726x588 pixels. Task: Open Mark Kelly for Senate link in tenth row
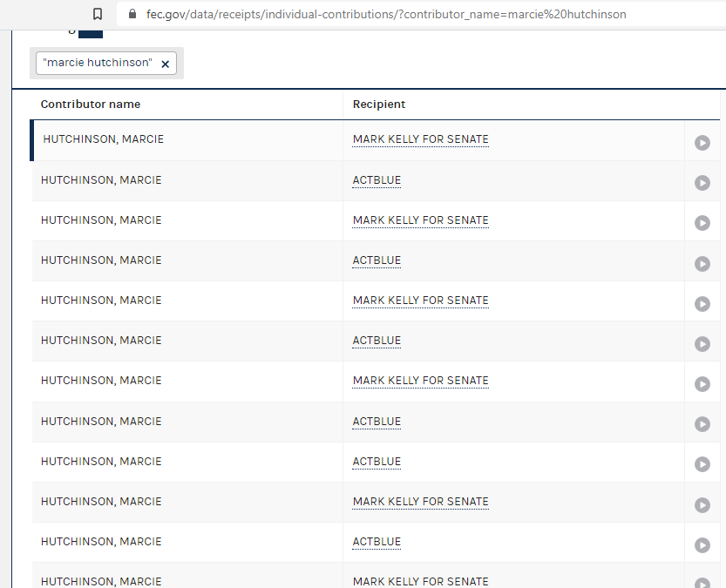(420, 502)
